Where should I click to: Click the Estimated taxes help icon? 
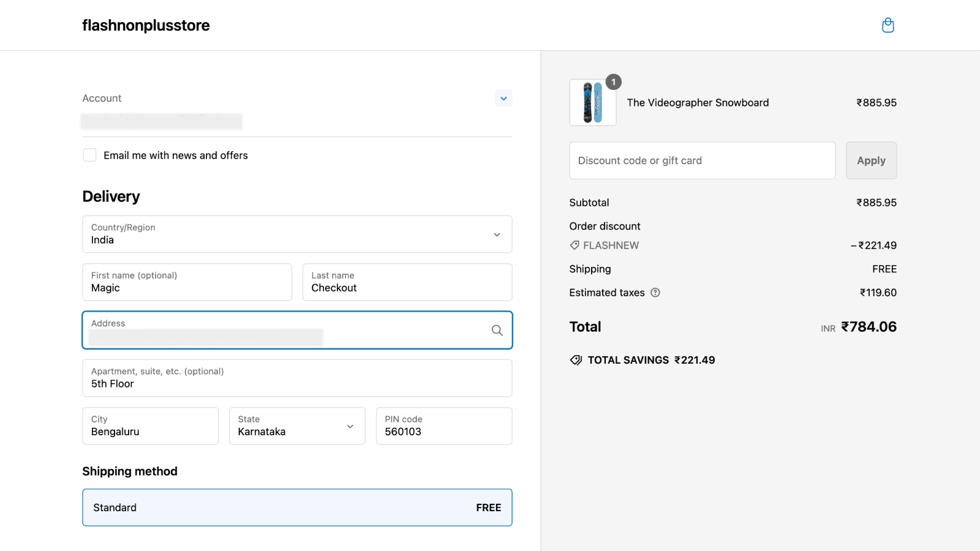(655, 293)
